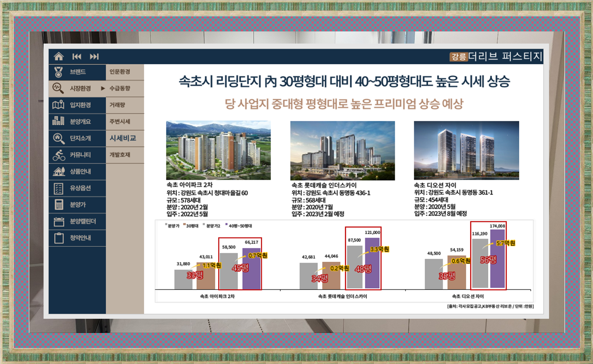
Task: Open the 분양개요 menu item
Action: [x=77, y=121]
